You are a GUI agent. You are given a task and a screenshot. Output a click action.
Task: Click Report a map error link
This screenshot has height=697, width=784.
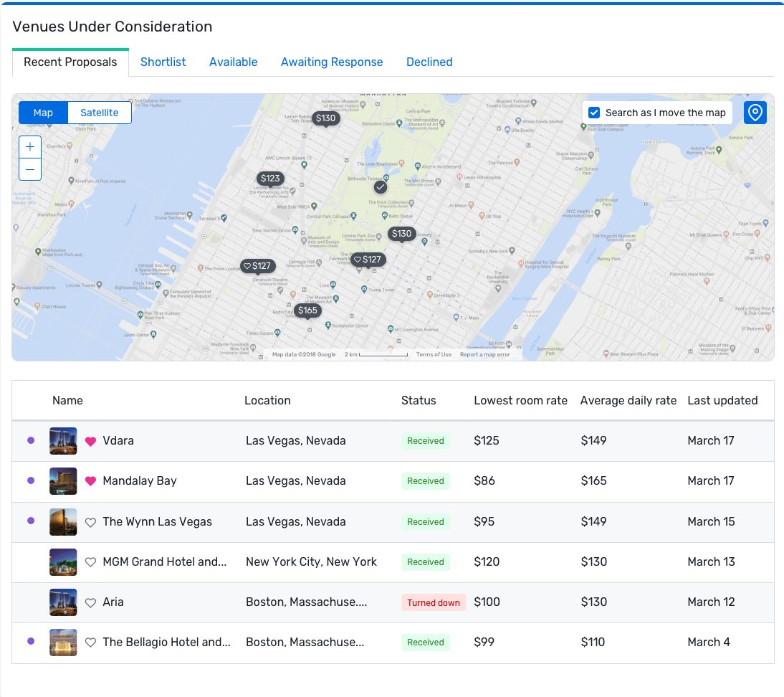click(485, 354)
